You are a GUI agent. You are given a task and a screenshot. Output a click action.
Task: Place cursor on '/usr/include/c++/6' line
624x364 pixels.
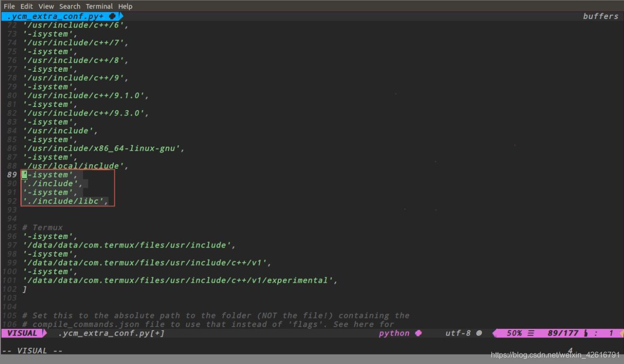click(76, 25)
